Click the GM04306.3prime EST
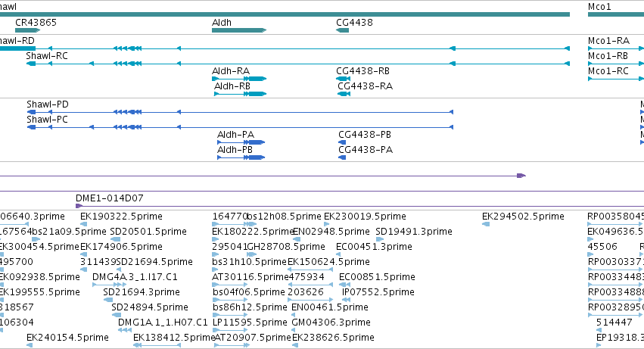This screenshot has width=644, height=349. 331,323
